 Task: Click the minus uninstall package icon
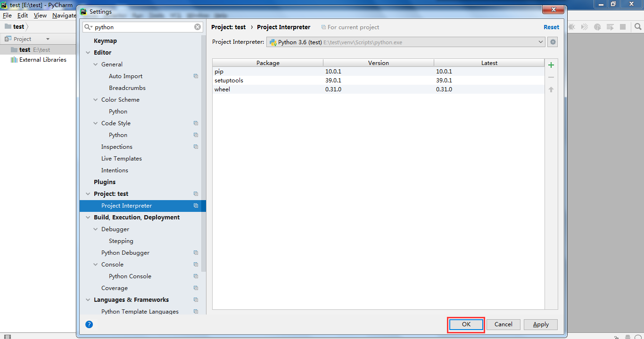pos(551,77)
